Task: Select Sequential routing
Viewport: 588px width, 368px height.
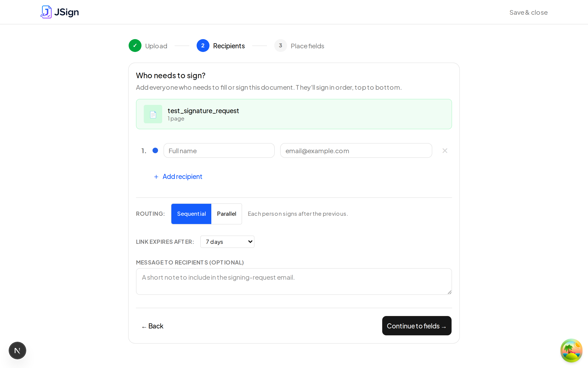Action: (191, 214)
